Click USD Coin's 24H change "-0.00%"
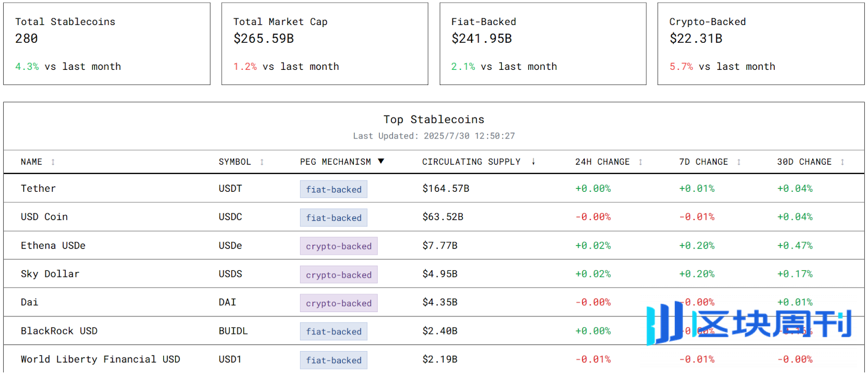This screenshot has height=376, width=868. [593, 217]
